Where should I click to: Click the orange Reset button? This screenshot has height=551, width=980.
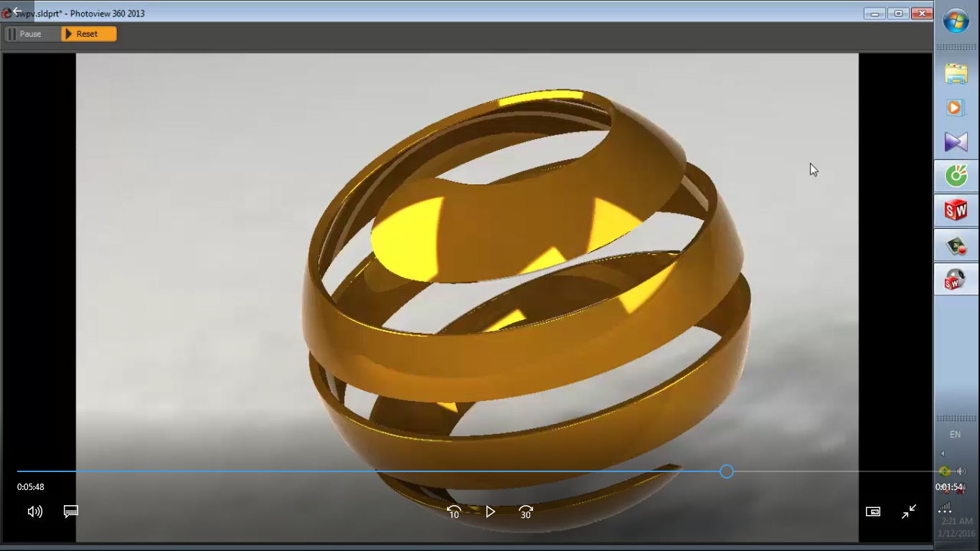[x=89, y=34]
